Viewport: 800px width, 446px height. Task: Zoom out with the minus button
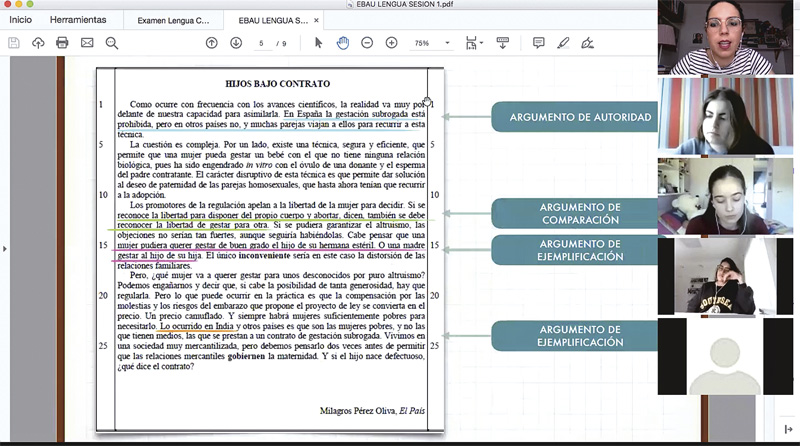(x=367, y=43)
